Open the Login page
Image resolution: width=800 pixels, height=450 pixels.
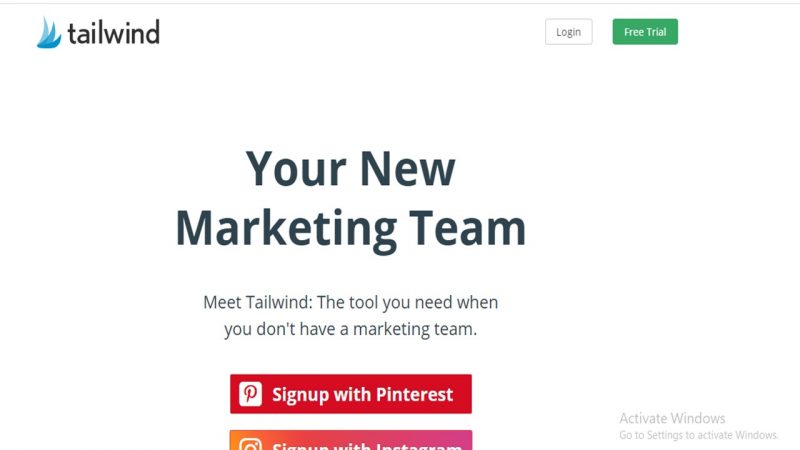pos(568,32)
